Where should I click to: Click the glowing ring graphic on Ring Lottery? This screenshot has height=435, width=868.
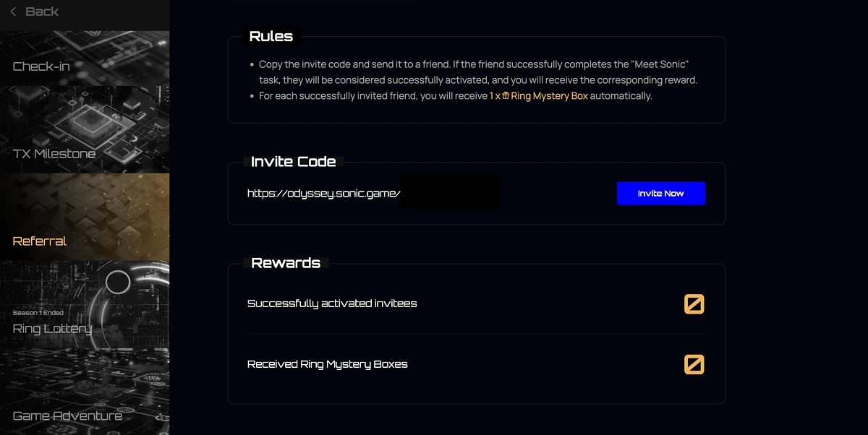click(x=118, y=280)
